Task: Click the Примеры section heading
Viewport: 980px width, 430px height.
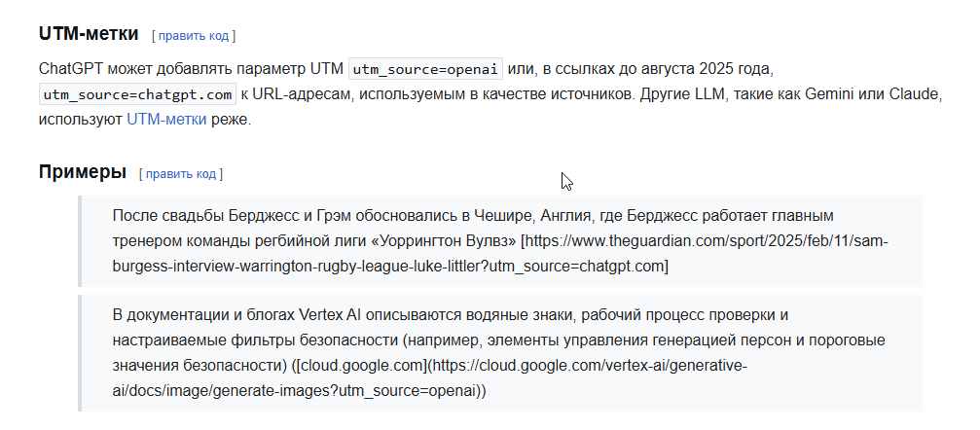Action: (x=83, y=172)
